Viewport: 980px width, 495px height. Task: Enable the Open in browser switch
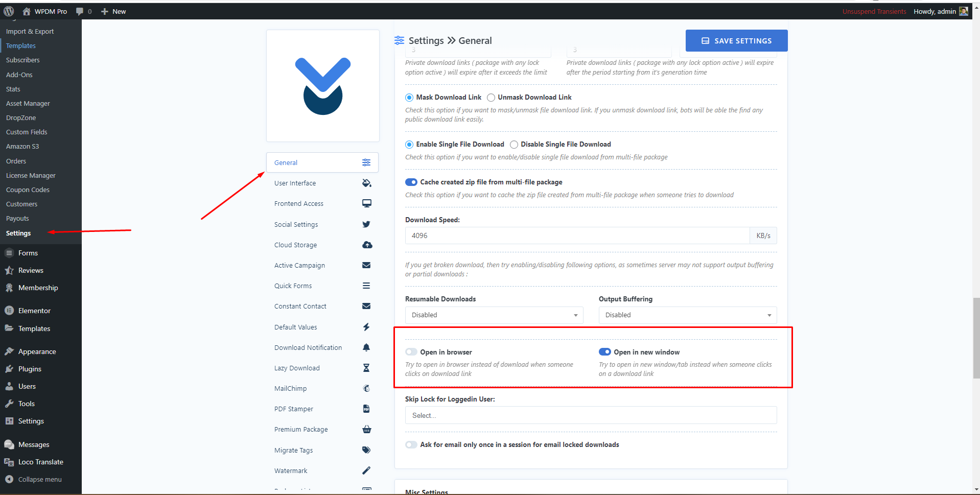point(411,352)
